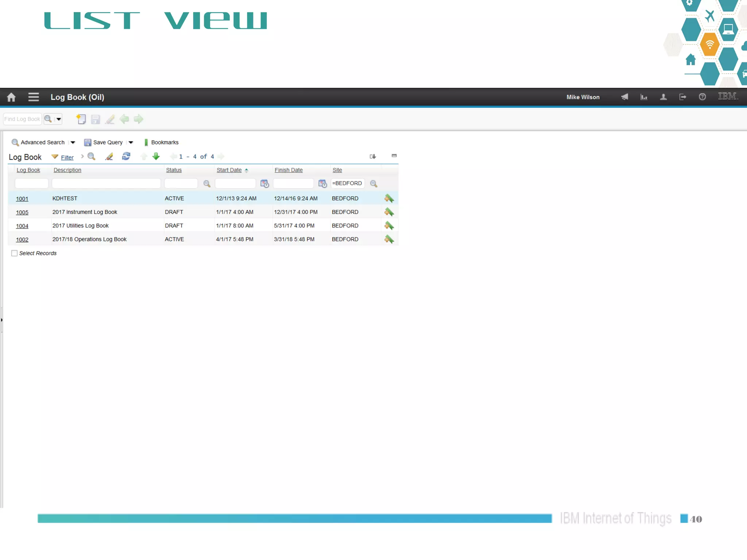Open log book record 1001

tap(22, 199)
